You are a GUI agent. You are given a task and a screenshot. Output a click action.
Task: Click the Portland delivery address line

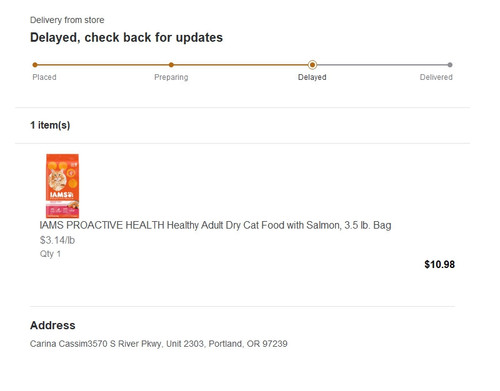(159, 344)
